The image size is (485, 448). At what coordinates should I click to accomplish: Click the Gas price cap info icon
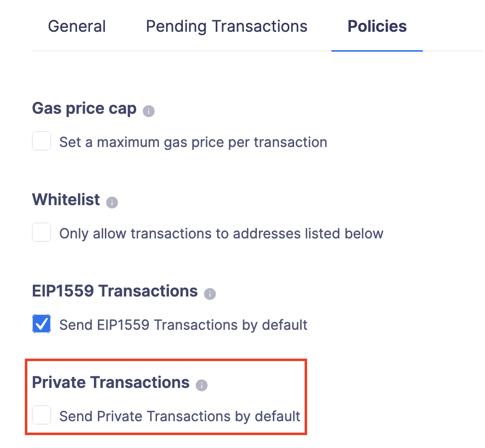(148, 111)
